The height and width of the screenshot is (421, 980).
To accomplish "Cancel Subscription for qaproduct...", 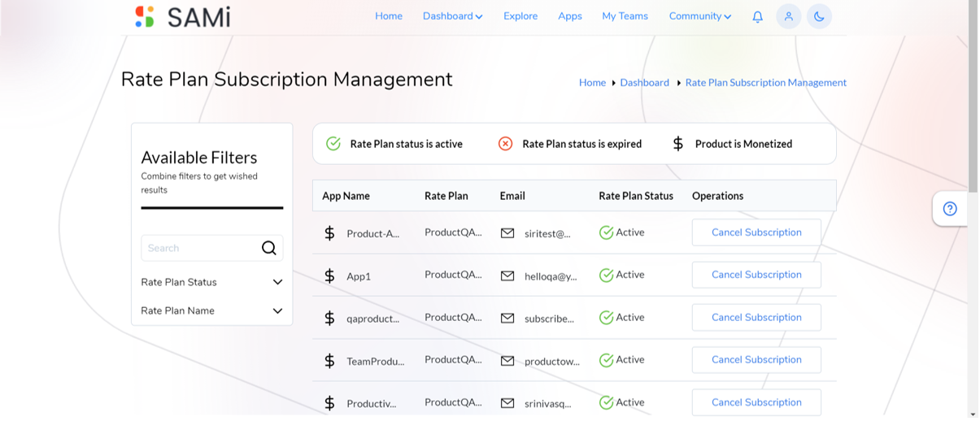I will 756,317.
